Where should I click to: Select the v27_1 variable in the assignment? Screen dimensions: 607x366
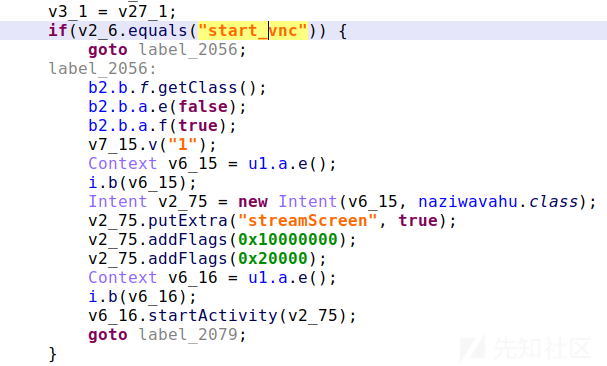coord(142,12)
